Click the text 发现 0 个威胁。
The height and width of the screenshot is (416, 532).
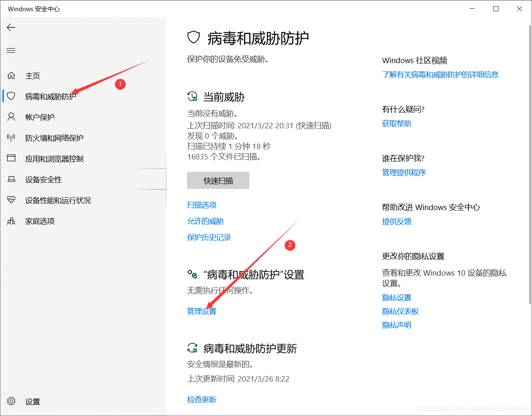[213, 136]
